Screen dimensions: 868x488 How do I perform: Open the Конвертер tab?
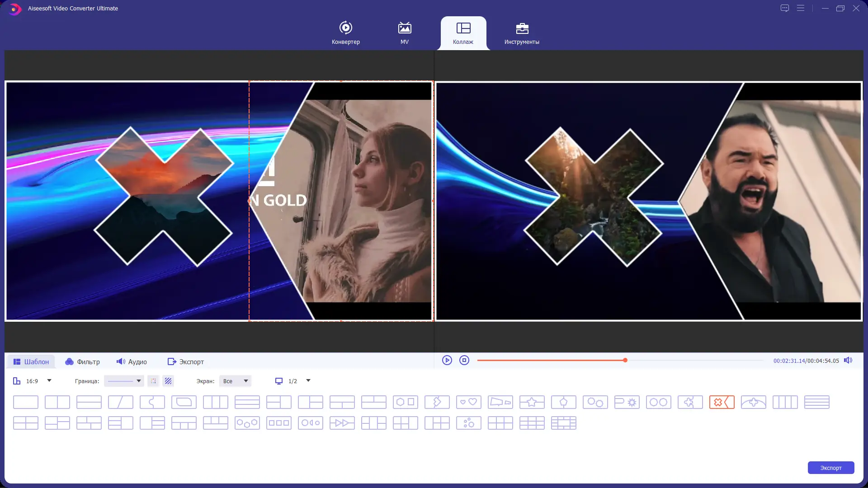tap(345, 33)
